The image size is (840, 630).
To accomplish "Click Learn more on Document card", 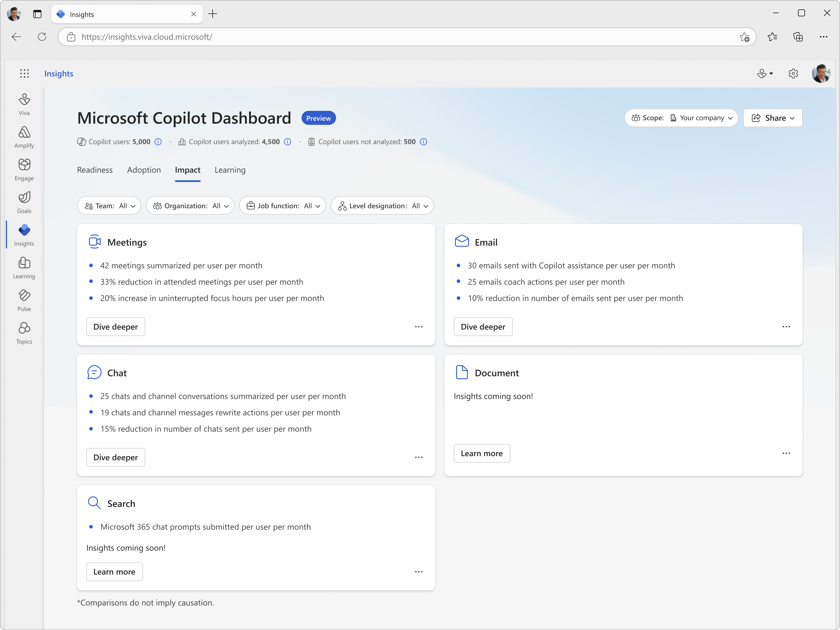I will [482, 453].
